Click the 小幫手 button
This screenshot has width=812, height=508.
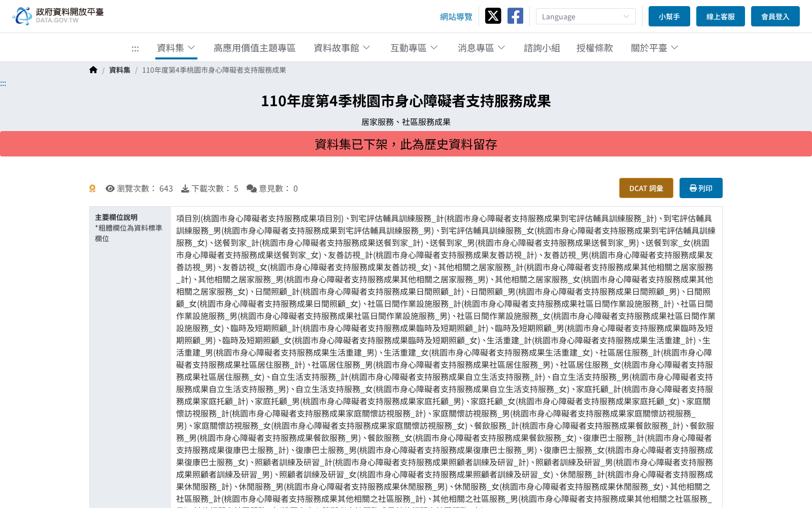[669, 16]
